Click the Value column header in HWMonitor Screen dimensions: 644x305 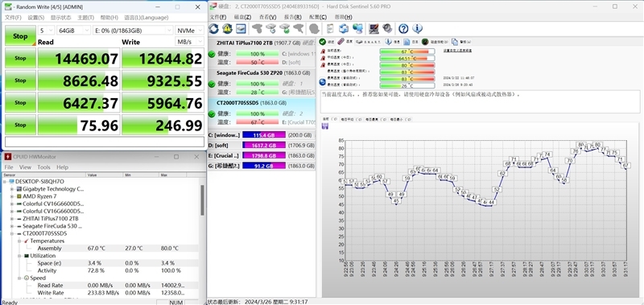tap(105, 175)
